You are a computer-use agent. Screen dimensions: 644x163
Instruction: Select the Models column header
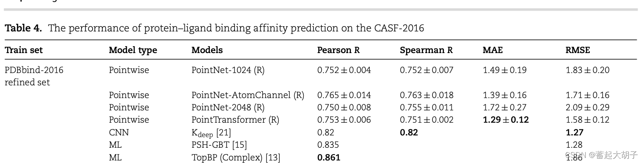point(207,50)
